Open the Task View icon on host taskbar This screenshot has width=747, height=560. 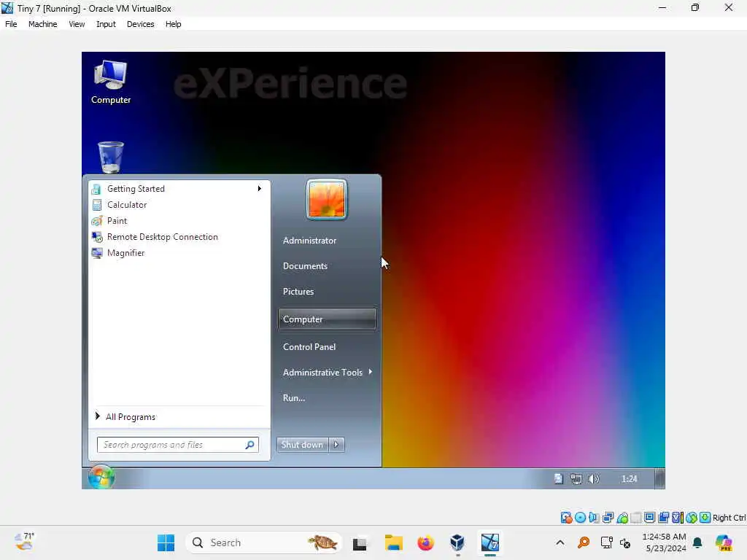point(360,542)
